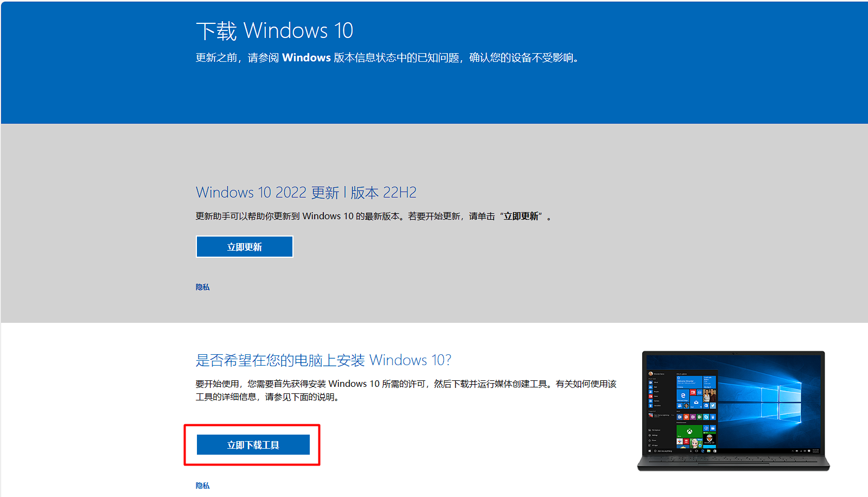Click the green Xbox tile on the laptop

coord(690,431)
